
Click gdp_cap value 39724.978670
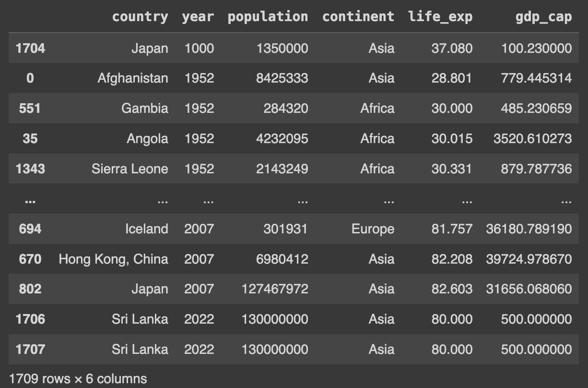[529, 259]
